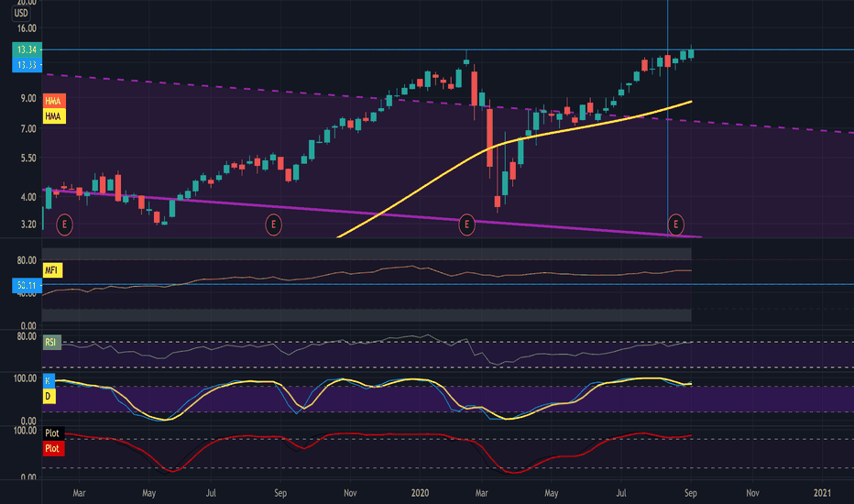854x504 pixels.
Task: Click the 4.00 price scale value
Action: coord(29,197)
